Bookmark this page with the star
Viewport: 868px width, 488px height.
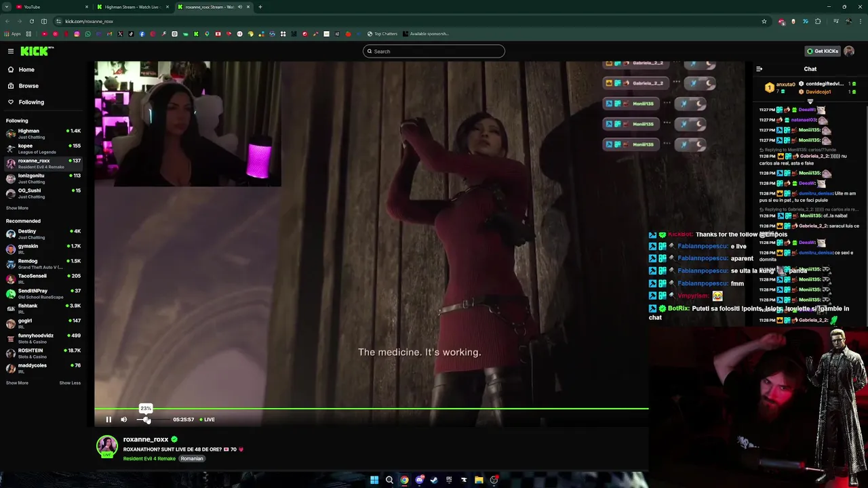pyautogui.click(x=764, y=21)
